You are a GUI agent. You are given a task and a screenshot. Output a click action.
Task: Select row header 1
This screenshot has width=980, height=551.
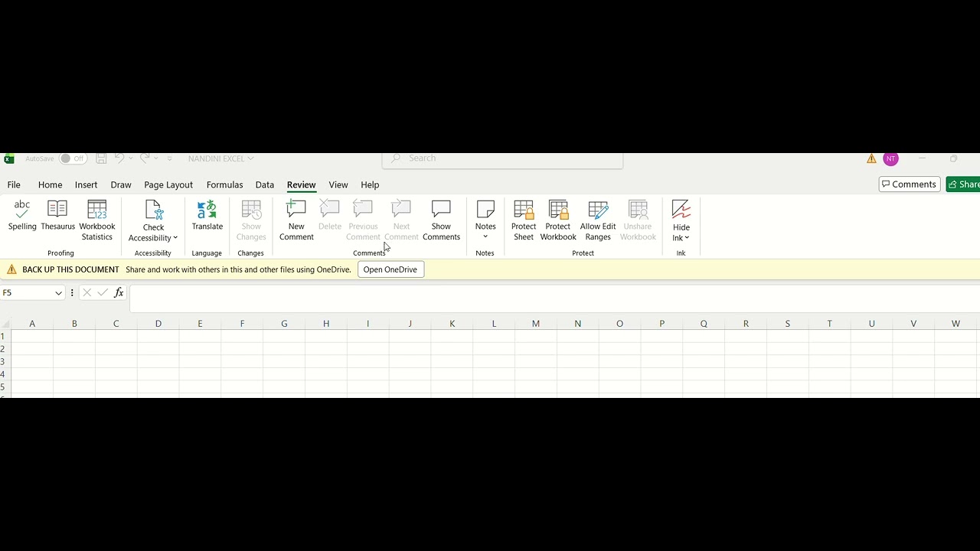4,337
